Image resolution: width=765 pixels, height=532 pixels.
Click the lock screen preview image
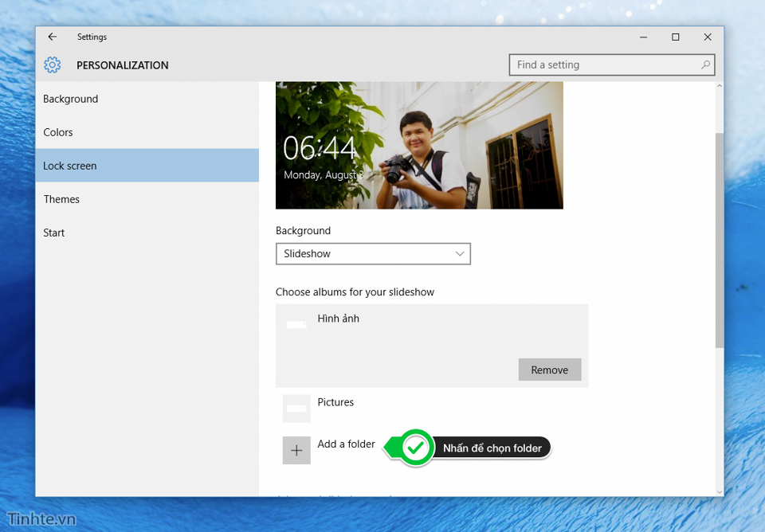point(419,145)
